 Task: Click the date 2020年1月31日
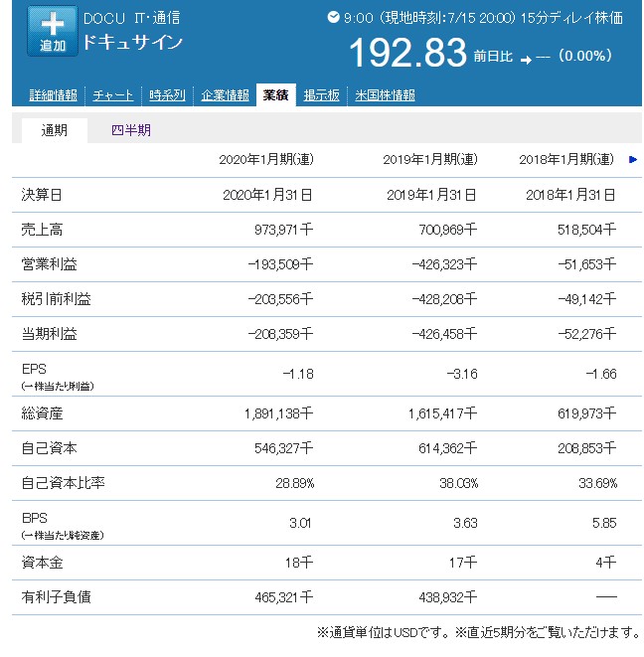coord(267,195)
